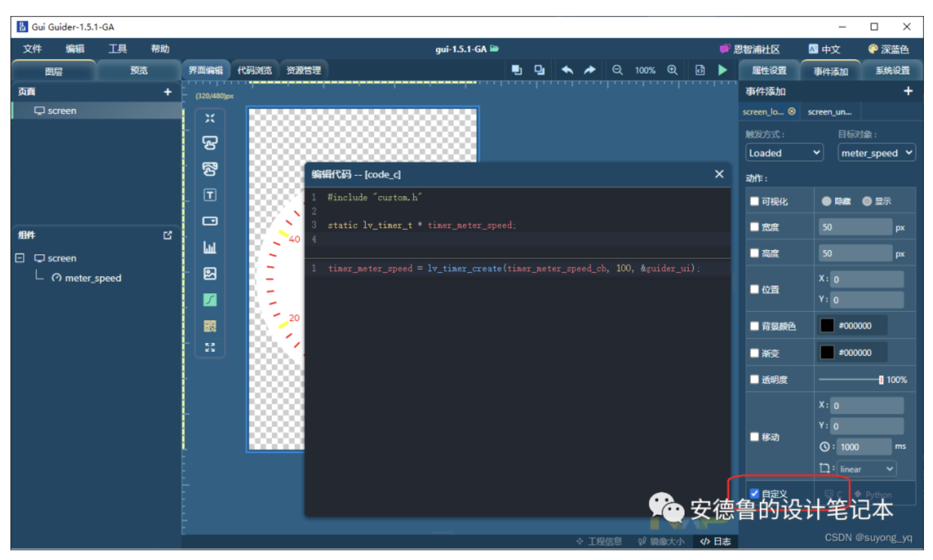Image resolution: width=933 pixels, height=560 pixels.
Task: Enable the 背景颜色 action checkbox
Action: pos(754,326)
